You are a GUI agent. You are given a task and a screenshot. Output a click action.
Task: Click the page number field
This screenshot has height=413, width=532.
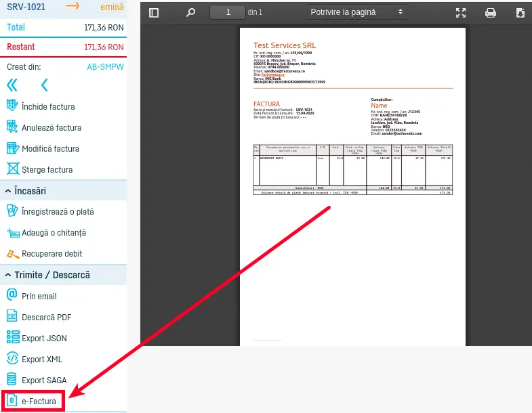(228, 12)
